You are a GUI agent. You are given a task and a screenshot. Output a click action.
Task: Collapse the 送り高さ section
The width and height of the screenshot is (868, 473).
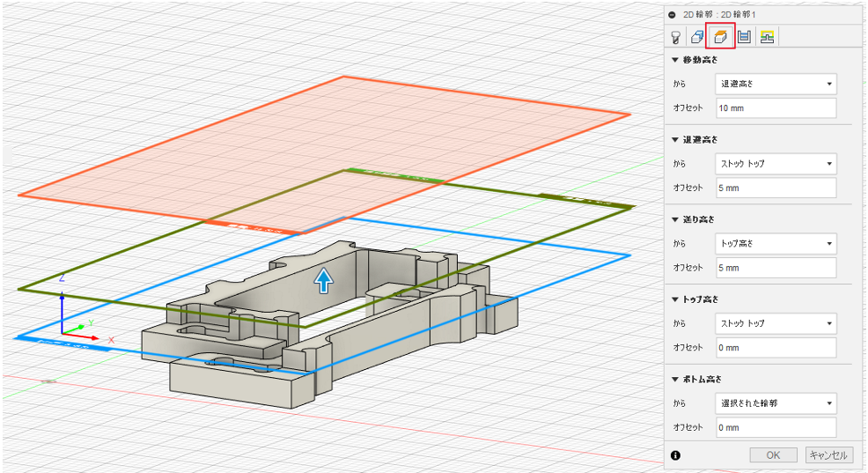click(675, 219)
